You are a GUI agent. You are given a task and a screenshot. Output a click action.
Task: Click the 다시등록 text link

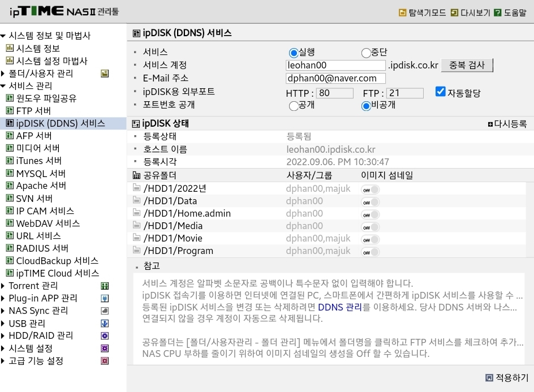(510, 124)
